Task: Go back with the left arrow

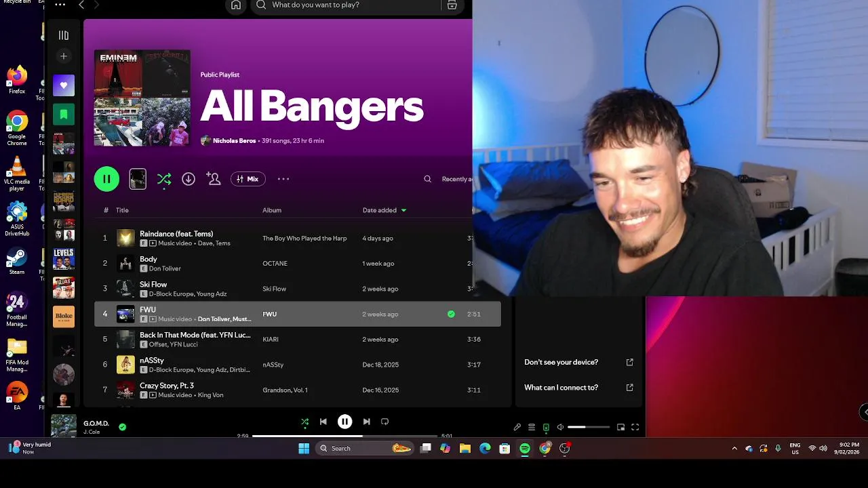Action: pos(81,5)
